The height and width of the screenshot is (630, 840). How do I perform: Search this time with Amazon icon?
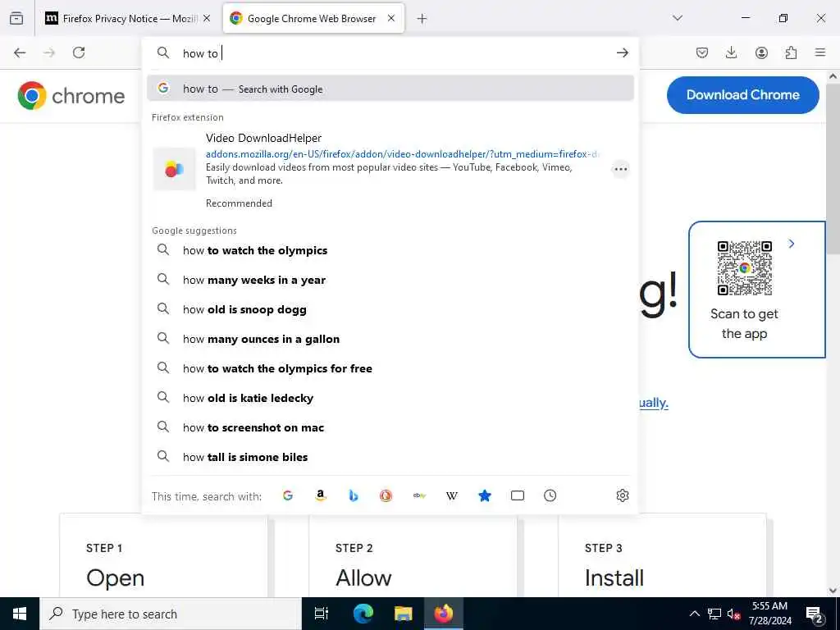321,495
